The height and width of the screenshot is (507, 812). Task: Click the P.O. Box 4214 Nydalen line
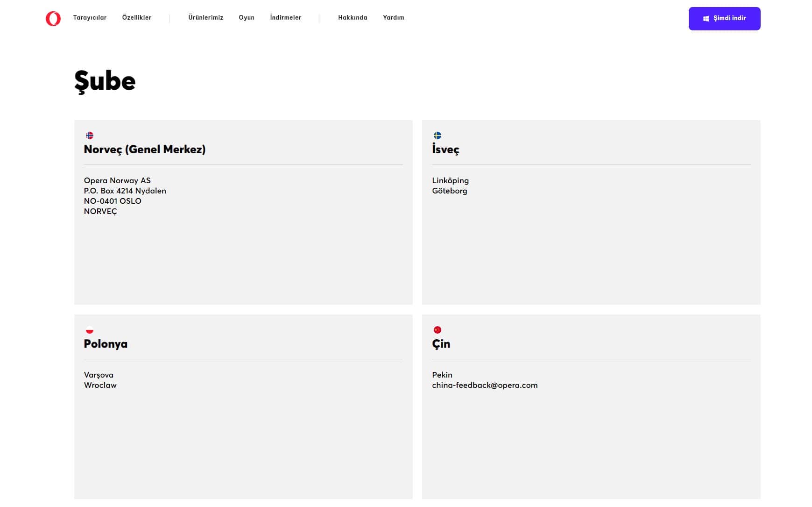(x=125, y=191)
